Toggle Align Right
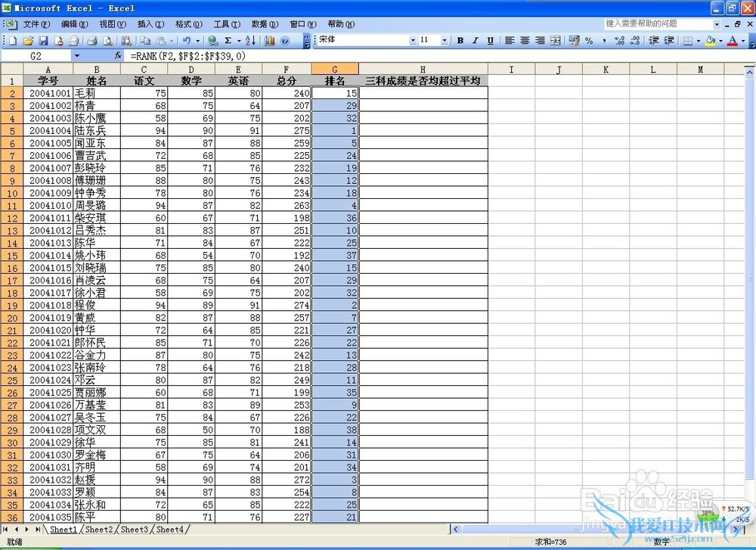 pos(540,41)
